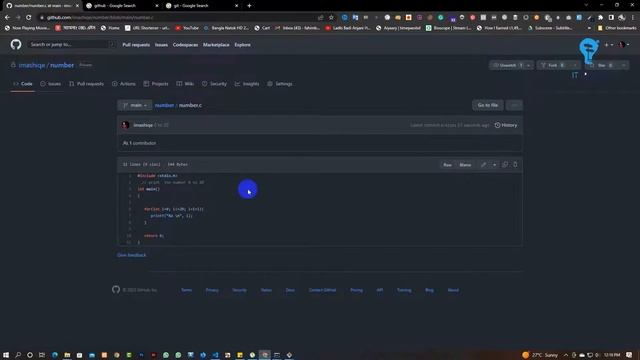Open footer Contact GitHub link
This screenshot has height=360, width=640.
(x=322, y=290)
